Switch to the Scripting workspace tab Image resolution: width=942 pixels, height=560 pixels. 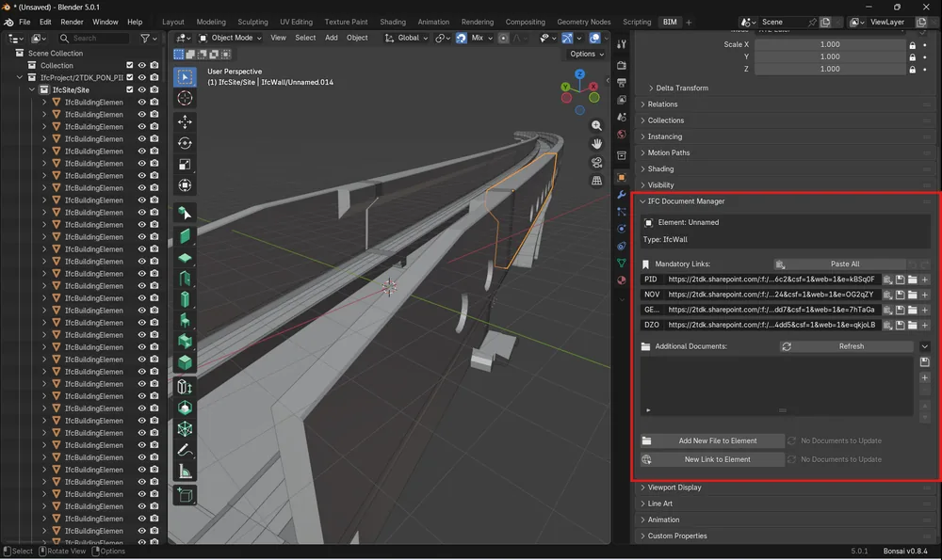637,23
